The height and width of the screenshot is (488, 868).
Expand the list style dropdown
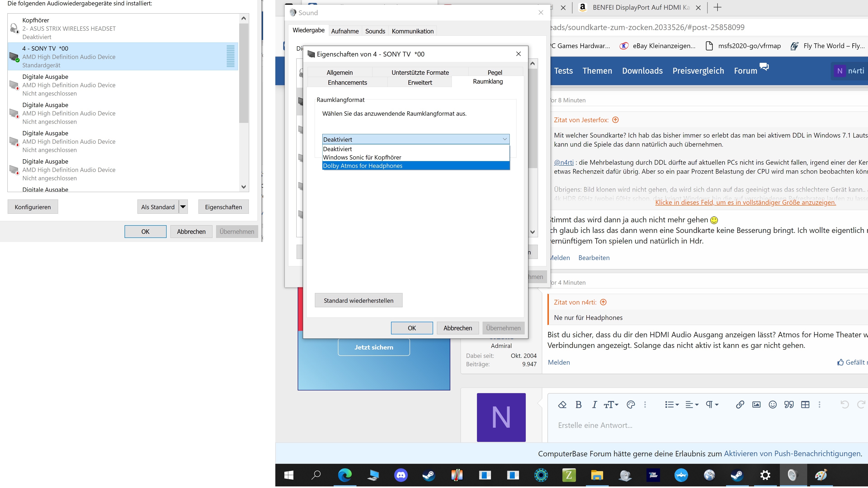(672, 404)
